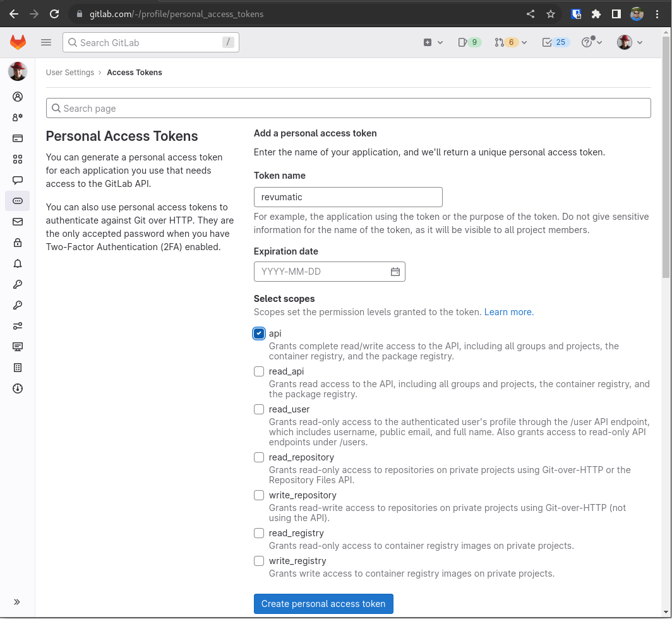672x619 pixels.
Task: Click the Token name input field
Action: pyautogui.click(x=348, y=197)
